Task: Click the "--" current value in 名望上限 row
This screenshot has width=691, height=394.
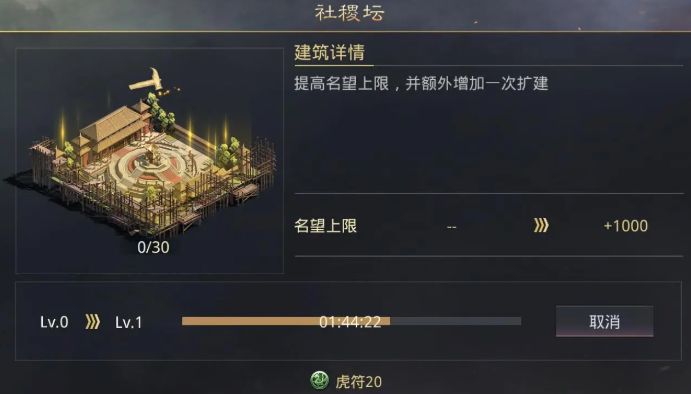Action: pos(452,227)
